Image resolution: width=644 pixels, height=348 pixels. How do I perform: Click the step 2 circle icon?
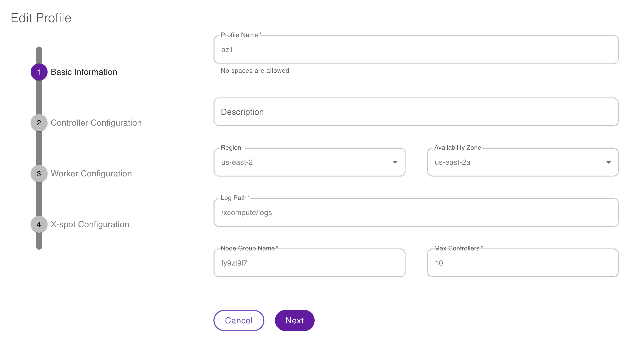pos(39,123)
